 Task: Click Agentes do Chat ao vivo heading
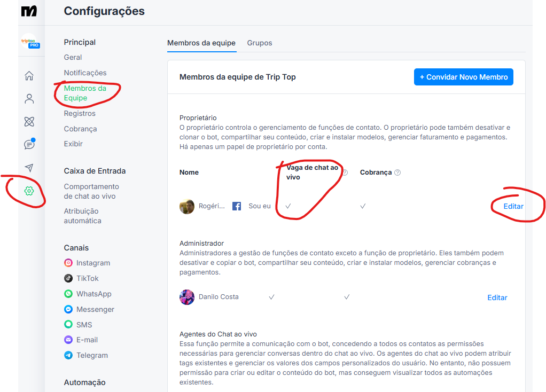coord(218,334)
